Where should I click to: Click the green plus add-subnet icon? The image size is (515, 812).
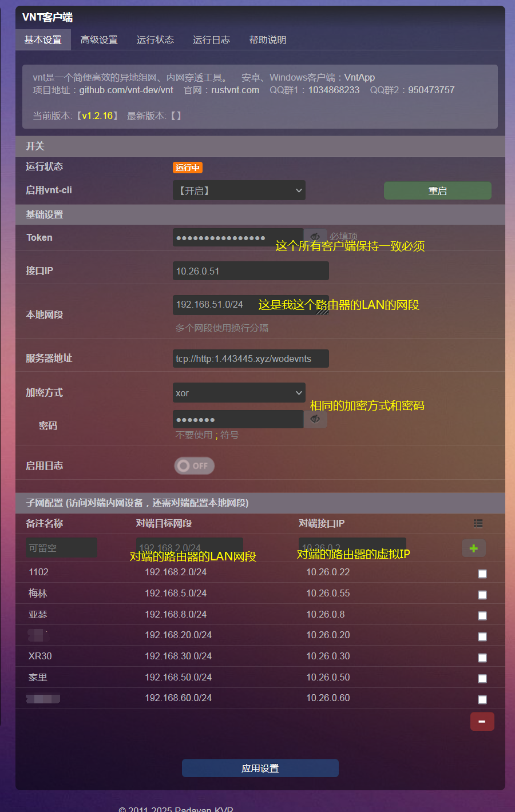click(474, 548)
